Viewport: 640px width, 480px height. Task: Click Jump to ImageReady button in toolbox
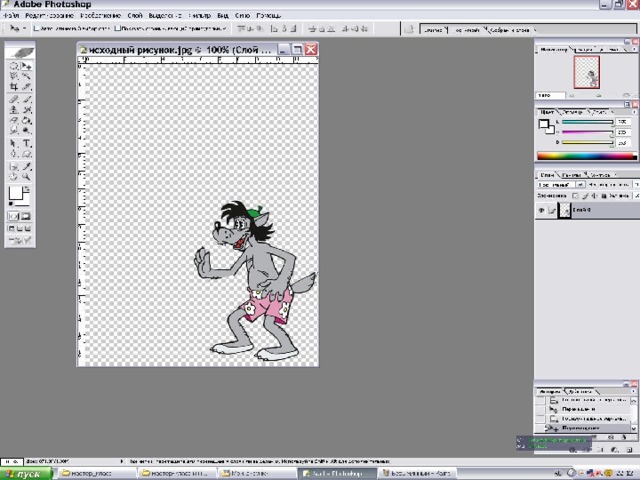click(x=20, y=241)
